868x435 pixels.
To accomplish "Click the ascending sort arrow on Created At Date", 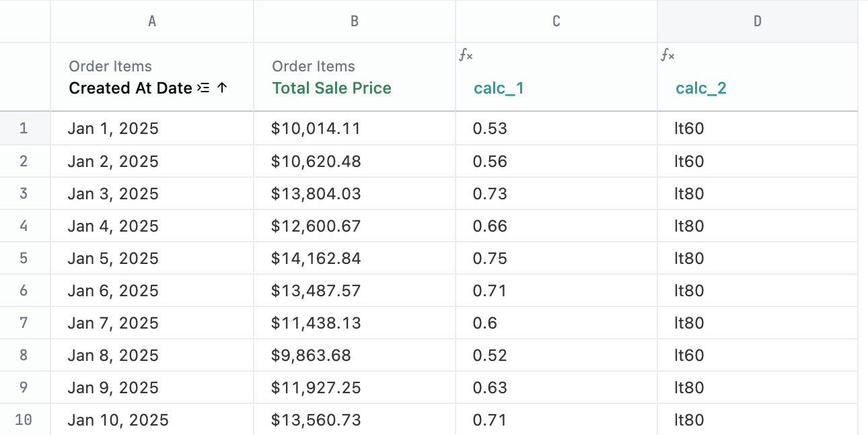I will pos(222,88).
